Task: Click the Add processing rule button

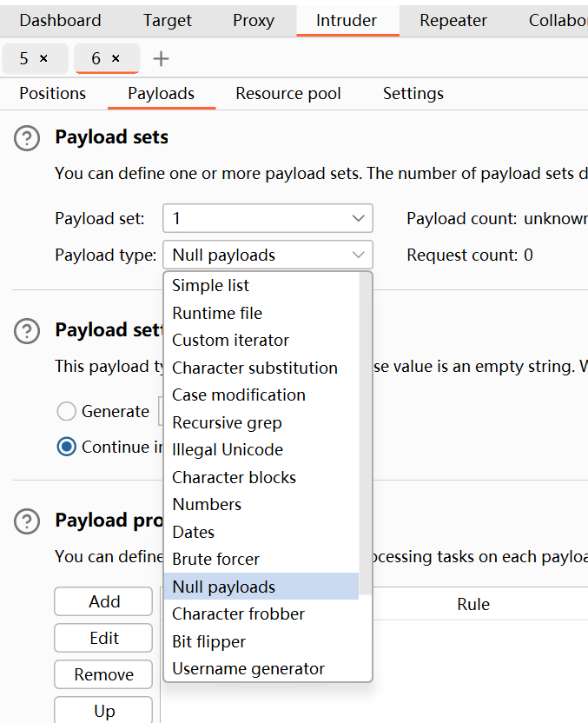Action: [x=103, y=601]
